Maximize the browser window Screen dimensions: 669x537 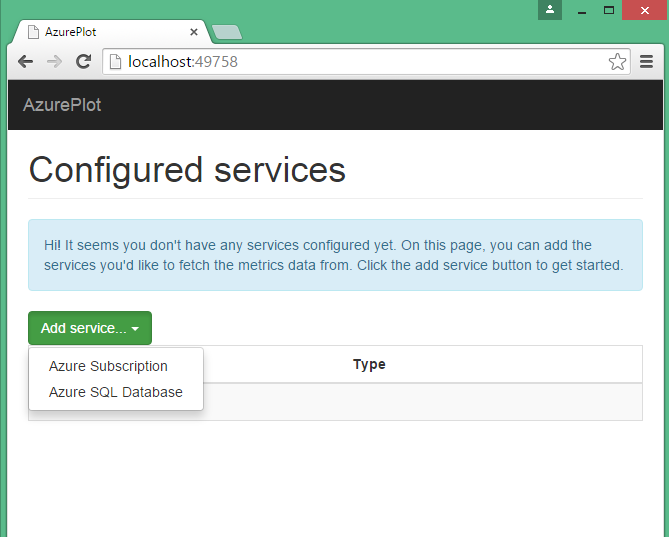point(609,10)
